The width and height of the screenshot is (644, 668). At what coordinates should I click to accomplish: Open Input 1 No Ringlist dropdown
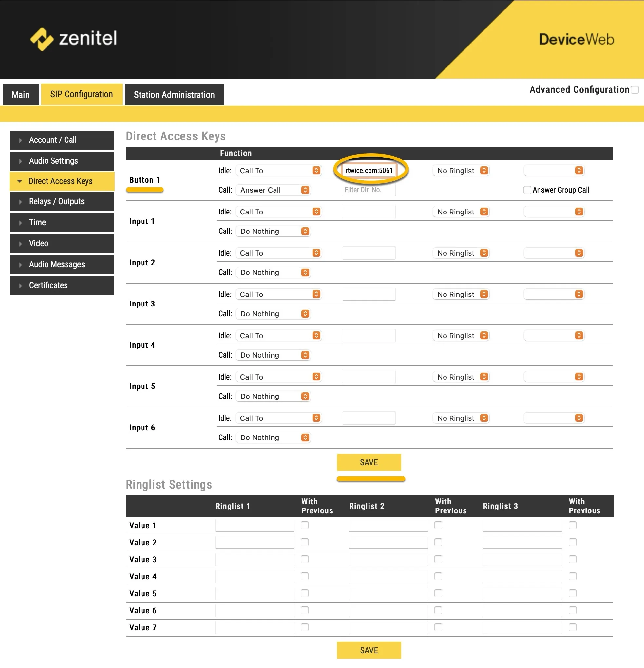461,212
